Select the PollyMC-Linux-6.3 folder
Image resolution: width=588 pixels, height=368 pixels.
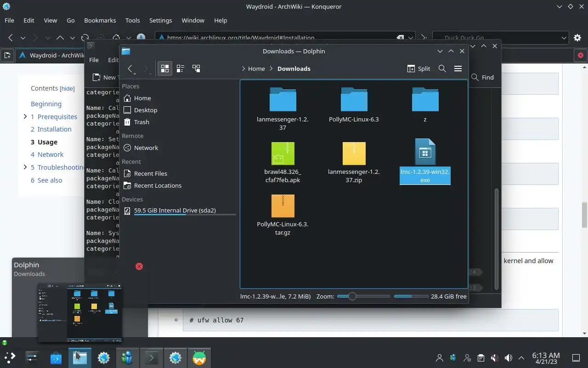[354, 105]
